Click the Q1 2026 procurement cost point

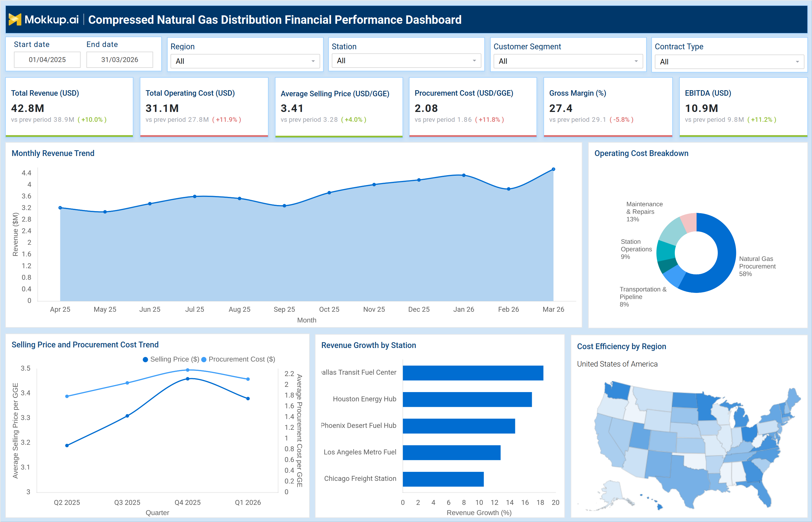click(x=248, y=379)
